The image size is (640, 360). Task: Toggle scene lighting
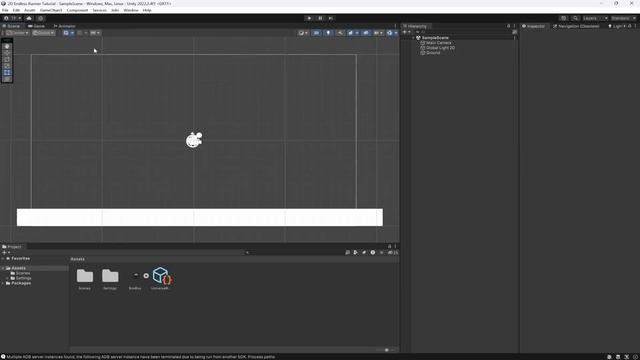[x=328, y=33]
